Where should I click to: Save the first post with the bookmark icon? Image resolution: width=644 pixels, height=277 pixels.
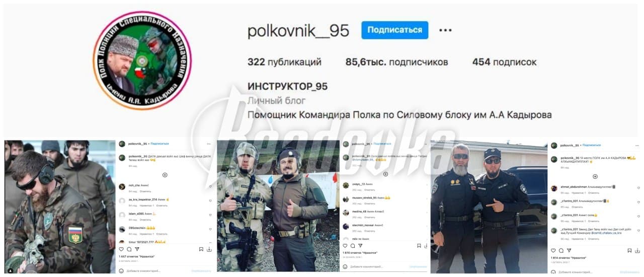coord(201,249)
